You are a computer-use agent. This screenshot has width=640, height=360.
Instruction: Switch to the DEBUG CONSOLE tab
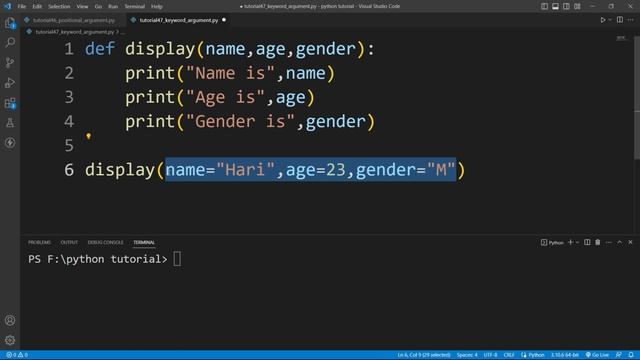coord(105,242)
